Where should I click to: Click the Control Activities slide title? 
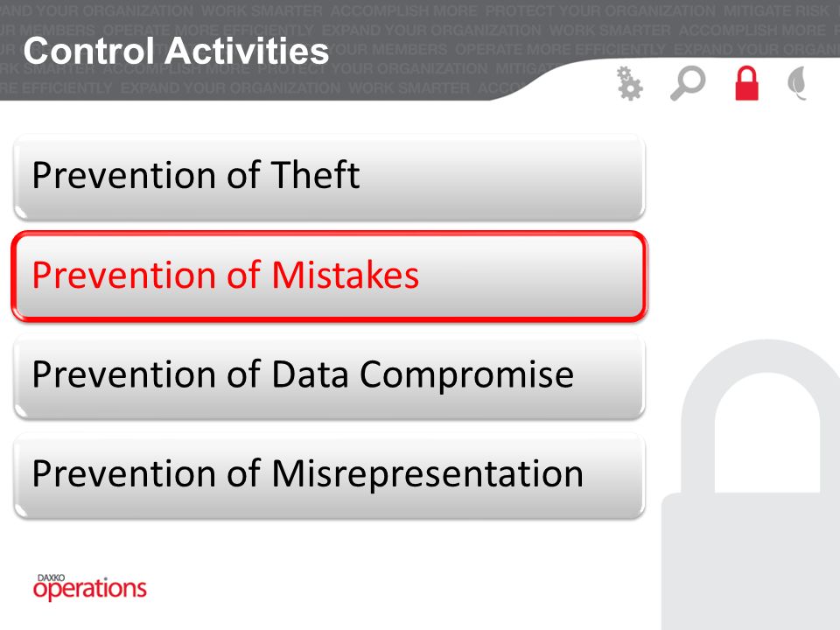tap(176, 51)
